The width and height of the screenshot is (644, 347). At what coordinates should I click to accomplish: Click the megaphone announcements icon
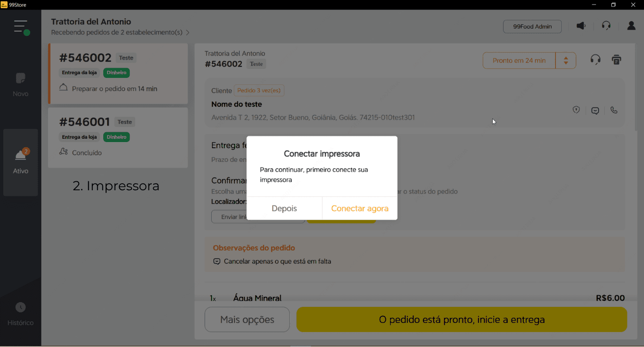pyautogui.click(x=581, y=26)
